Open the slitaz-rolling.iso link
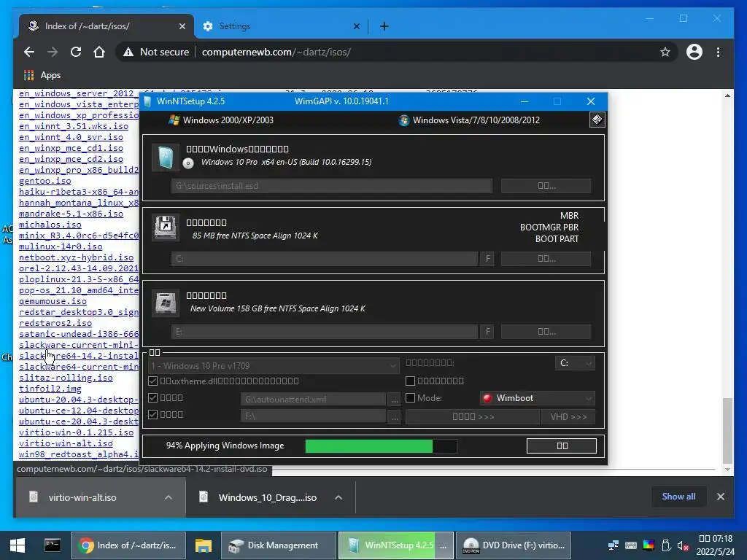 (66, 378)
